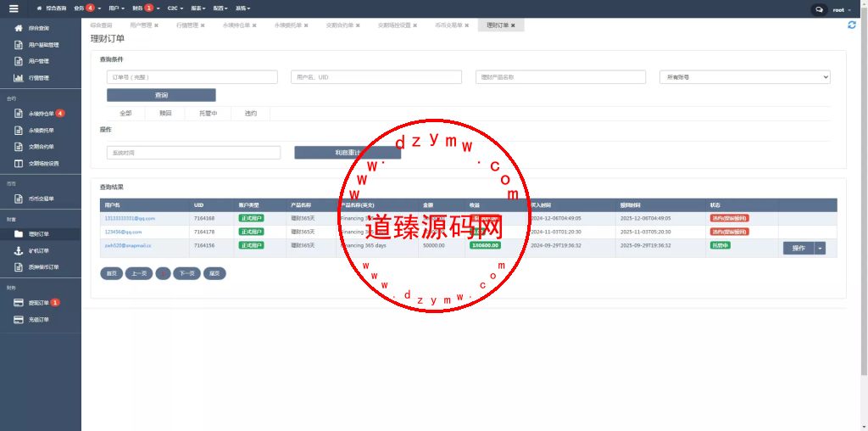This screenshot has height=431, width=868.
Task: Click document icon beside 交割合约单 in sidebar
Action: [19, 147]
